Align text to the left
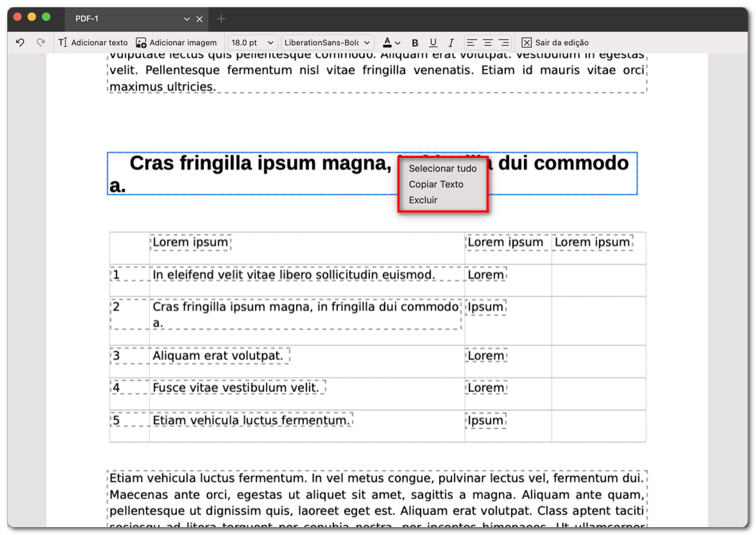Image resolution: width=756 pixels, height=535 pixels. pos(471,42)
